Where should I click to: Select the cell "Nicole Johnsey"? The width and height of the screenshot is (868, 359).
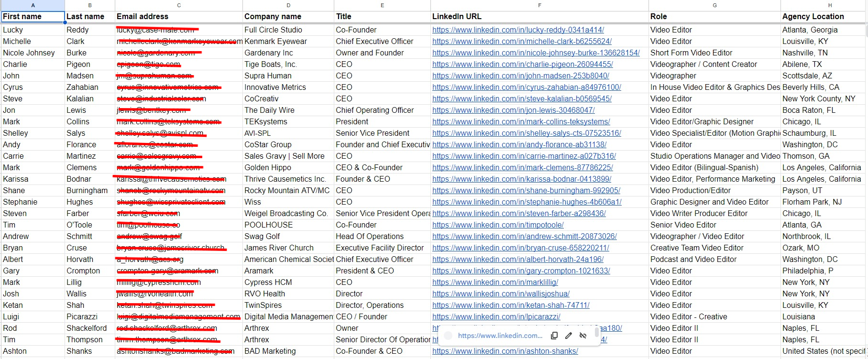[33, 53]
